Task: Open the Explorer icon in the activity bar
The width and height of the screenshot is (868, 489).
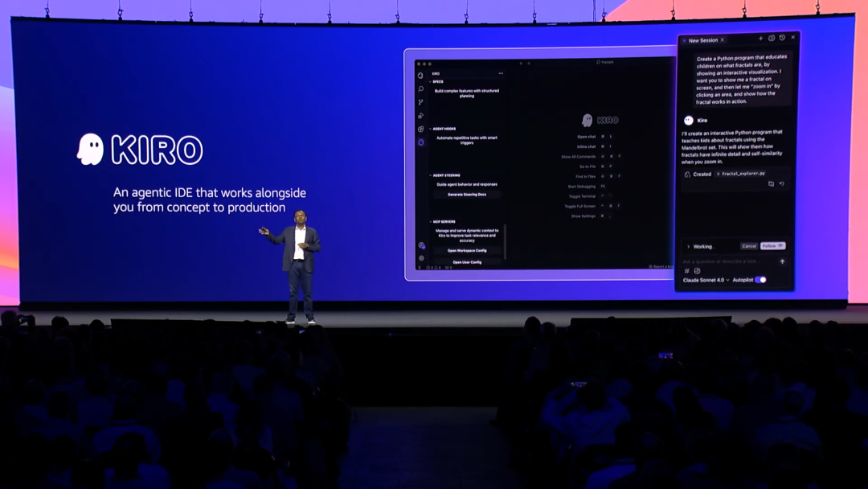Action: coord(420,76)
